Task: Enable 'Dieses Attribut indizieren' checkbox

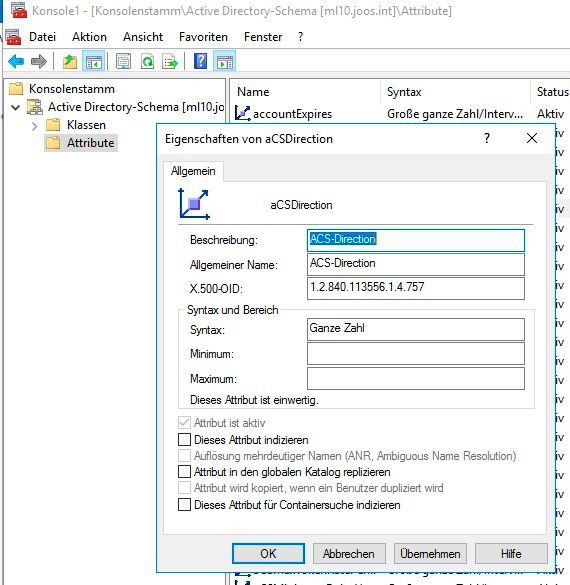Action: tap(184, 439)
